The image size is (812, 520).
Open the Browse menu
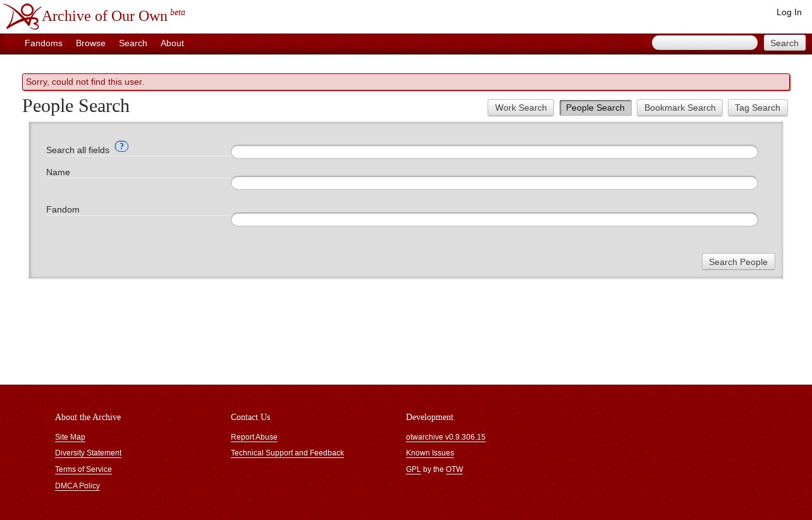coord(90,44)
